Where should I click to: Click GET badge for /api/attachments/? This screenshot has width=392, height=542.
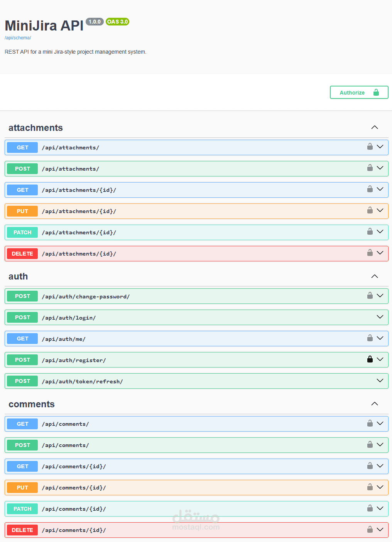[x=22, y=147]
